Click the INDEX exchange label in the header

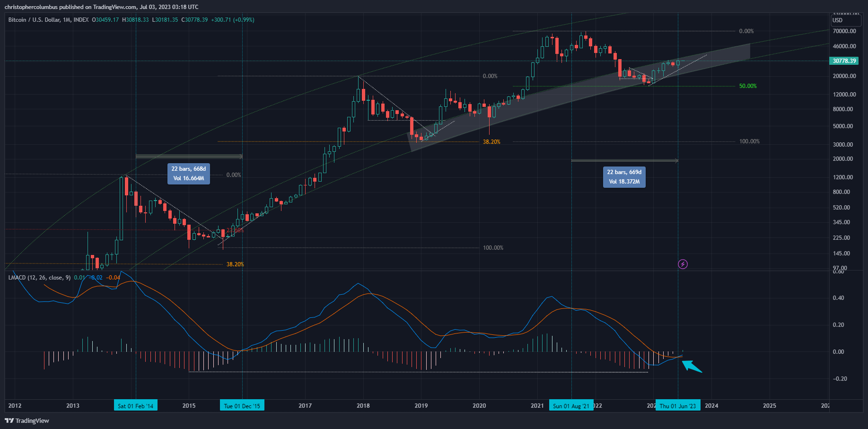click(80, 19)
